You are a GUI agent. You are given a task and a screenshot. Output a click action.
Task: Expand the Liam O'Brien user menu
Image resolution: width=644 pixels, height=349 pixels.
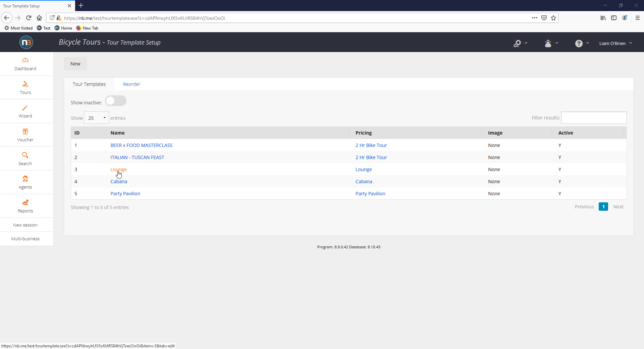615,43
